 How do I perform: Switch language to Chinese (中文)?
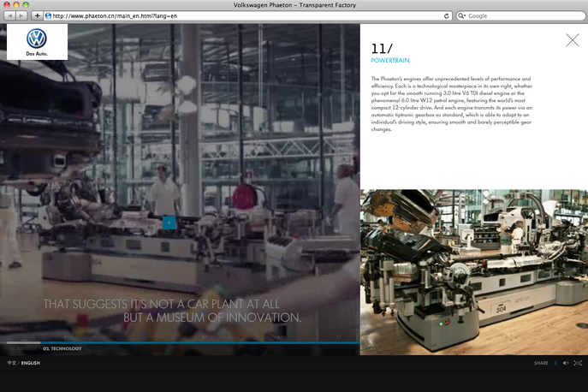pyautogui.click(x=11, y=363)
